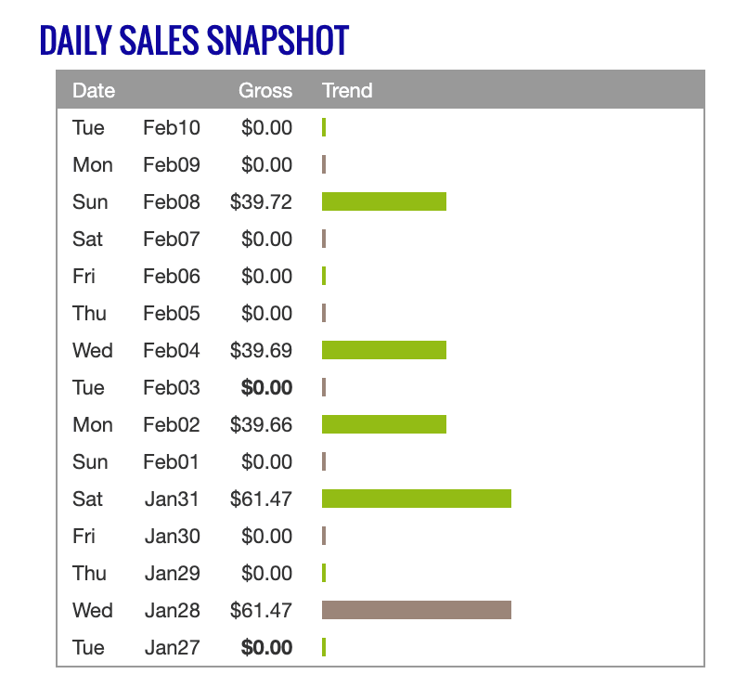
Task: Click the bold $0.00 on Feb03 row
Action: click(266, 388)
